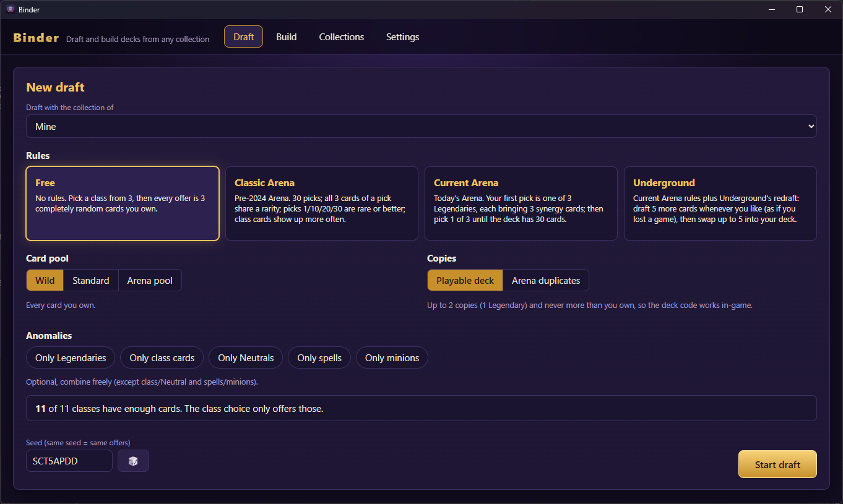Expand the collection dropdown showing Mine
The height and width of the screenshot is (504, 843).
(421, 126)
